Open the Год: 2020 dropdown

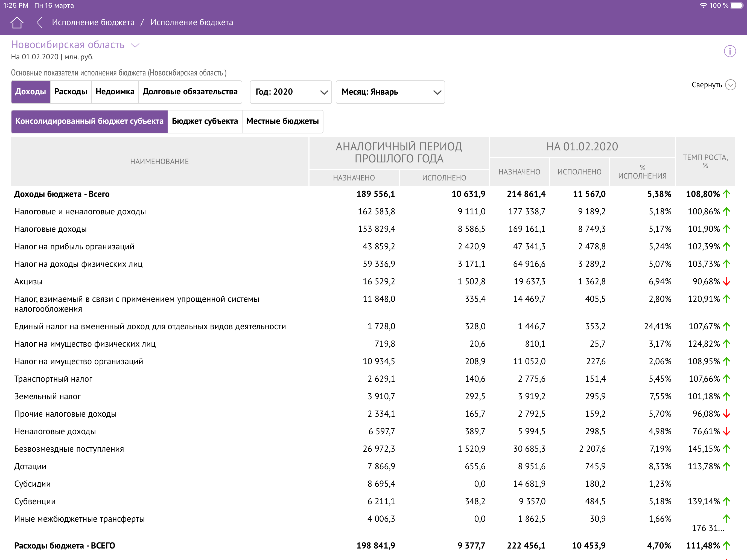tap(290, 92)
